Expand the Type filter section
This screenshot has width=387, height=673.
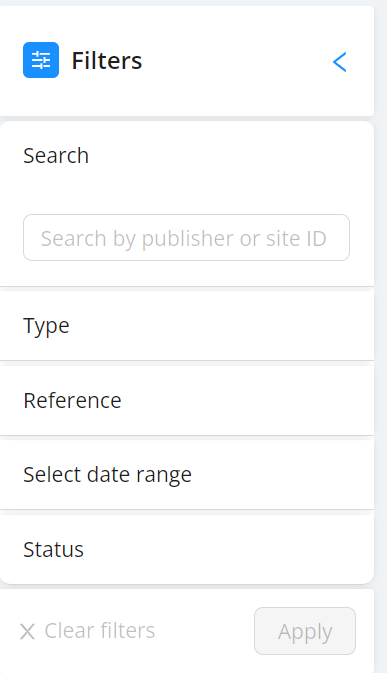click(x=187, y=326)
